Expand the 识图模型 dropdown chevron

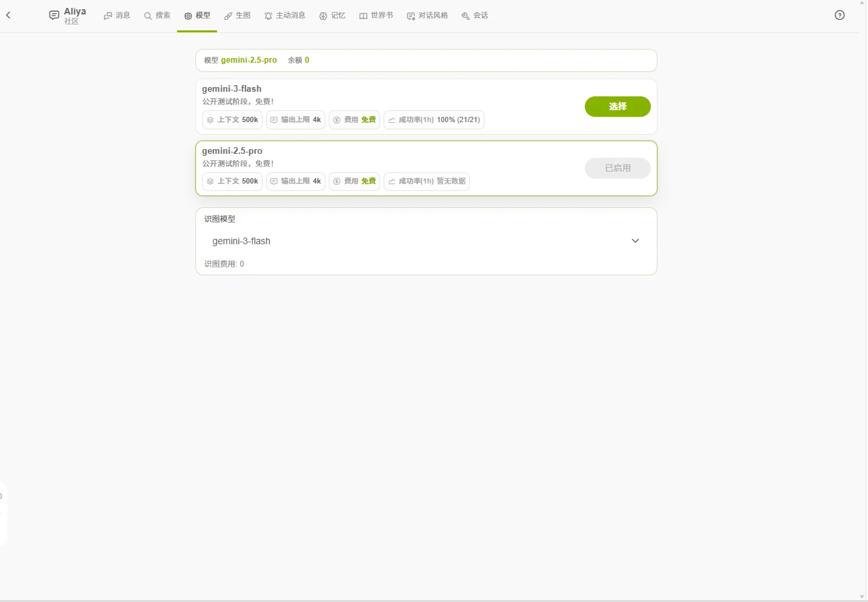click(635, 241)
